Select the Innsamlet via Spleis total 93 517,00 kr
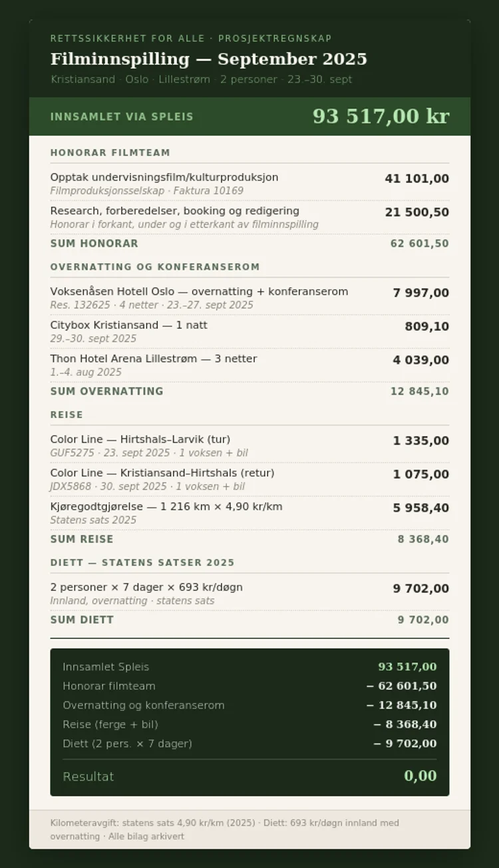The width and height of the screenshot is (499, 868). [381, 116]
